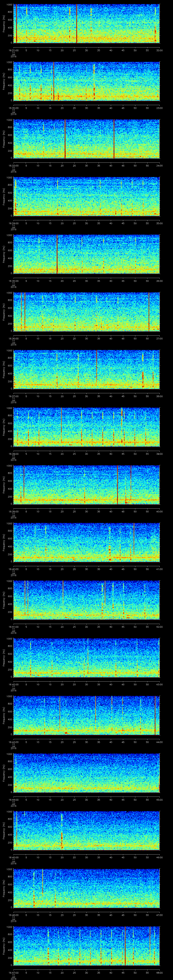This screenshot has height=980, width=173.
Task: Select the 16:41:00 start time label
Action: tap(13, 627)
